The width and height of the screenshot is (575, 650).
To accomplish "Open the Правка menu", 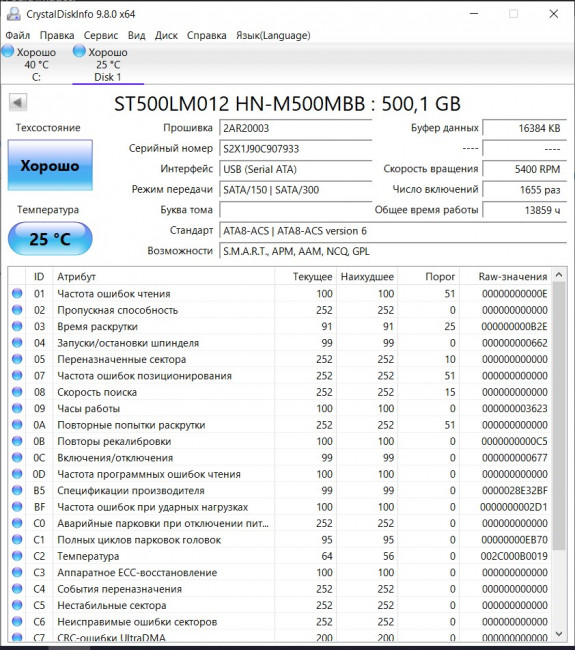I will [x=57, y=36].
